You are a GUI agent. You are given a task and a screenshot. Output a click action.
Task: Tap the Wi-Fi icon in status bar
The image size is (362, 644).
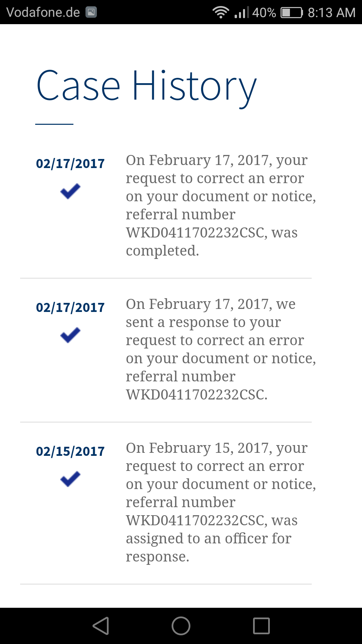click(x=221, y=12)
